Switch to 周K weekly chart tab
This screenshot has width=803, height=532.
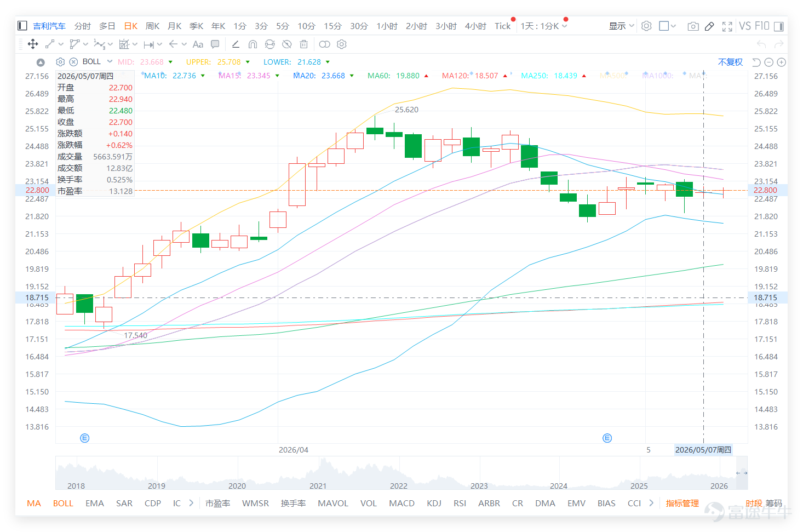pyautogui.click(x=153, y=26)
